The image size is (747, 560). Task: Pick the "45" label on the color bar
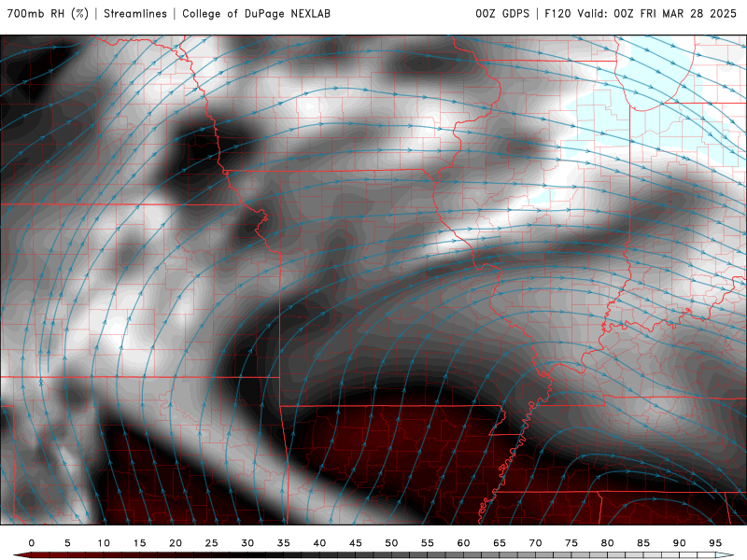[x=356, y=543]
